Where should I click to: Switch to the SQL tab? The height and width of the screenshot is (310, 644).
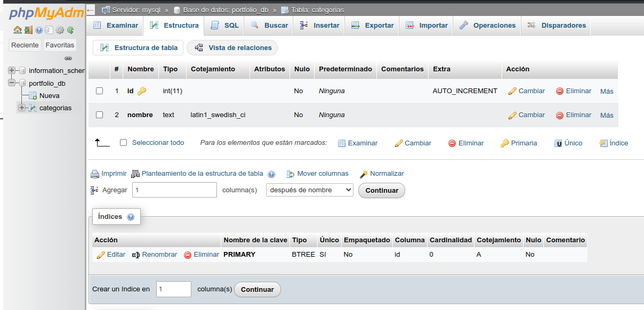(224, 26)
